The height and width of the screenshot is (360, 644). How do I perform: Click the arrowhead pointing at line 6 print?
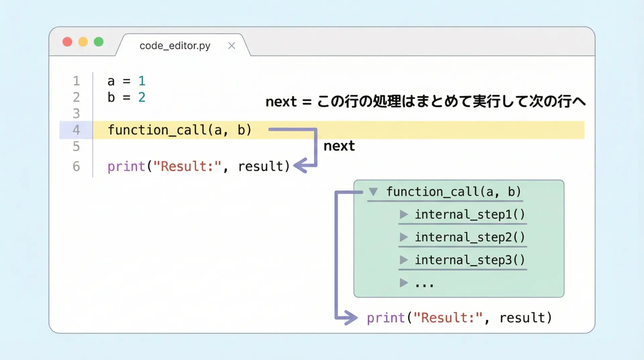pyautogui.click(x=300, y=165)
